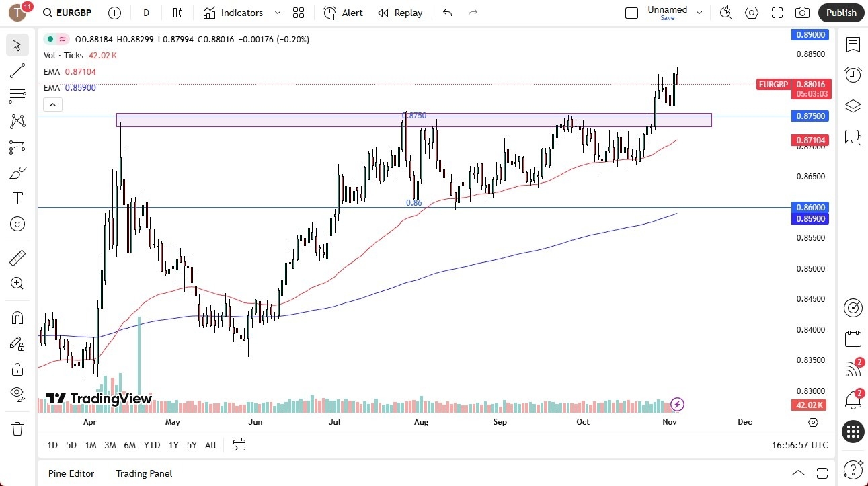
Task: Open the Watchlist panel
Action: [x=853, y=44]
